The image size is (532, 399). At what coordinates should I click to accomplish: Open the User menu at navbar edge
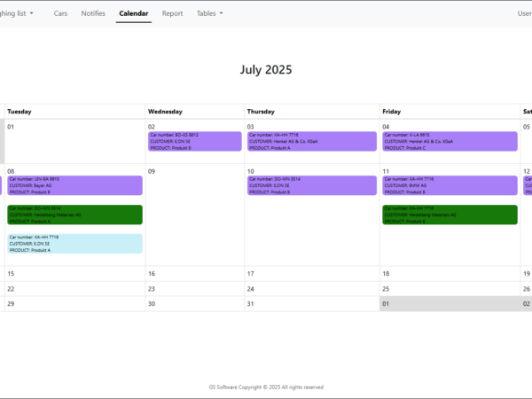click(x=525, y=13)
